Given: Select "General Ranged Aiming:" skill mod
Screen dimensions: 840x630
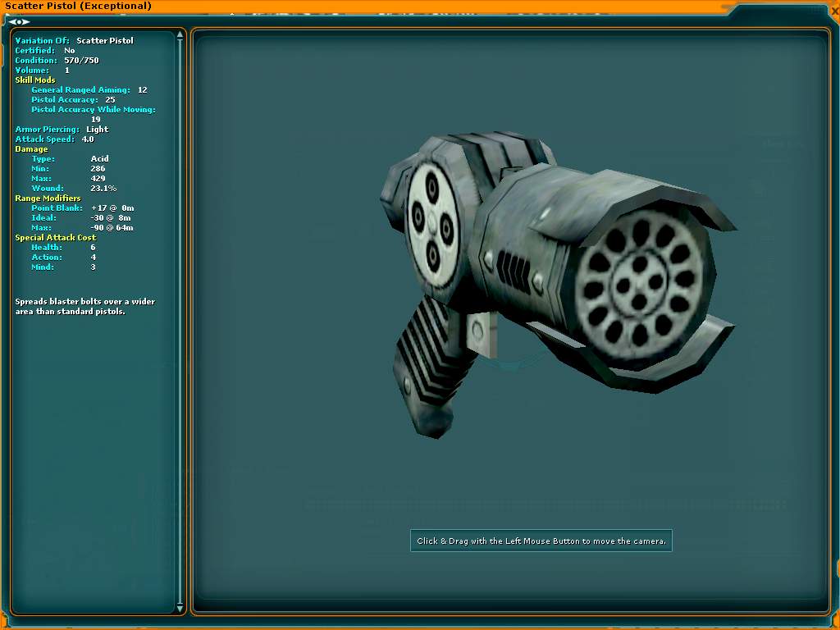Looking at the screenshot, I should [89, 90].
